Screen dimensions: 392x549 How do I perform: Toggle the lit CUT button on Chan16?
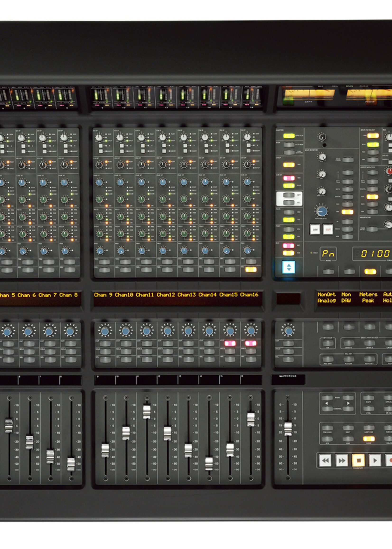tap(251, 343)
